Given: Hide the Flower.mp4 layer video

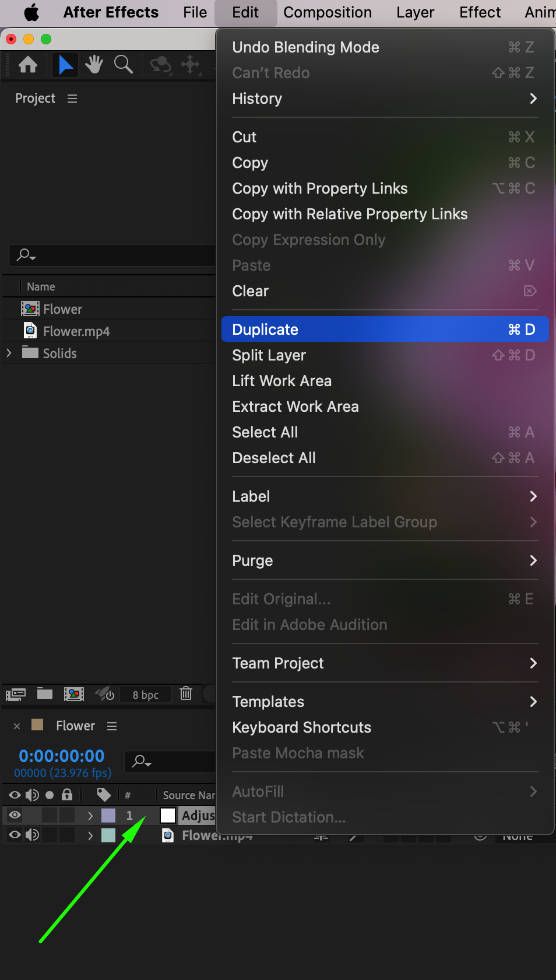Looking at the screenshot, I should point(15,835).
